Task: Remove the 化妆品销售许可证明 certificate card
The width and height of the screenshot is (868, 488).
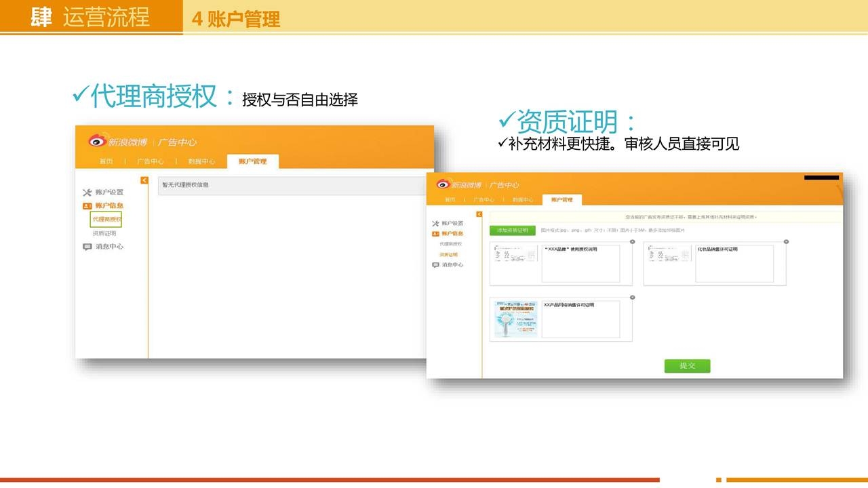Action: [x=786, y=241]
